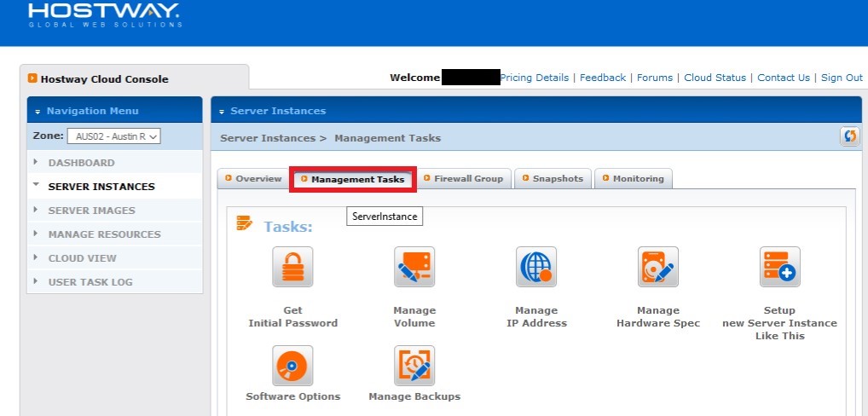Viewport: 868px width, 416px height.
Task: Click the Manage Volume label
Action: 414,317
